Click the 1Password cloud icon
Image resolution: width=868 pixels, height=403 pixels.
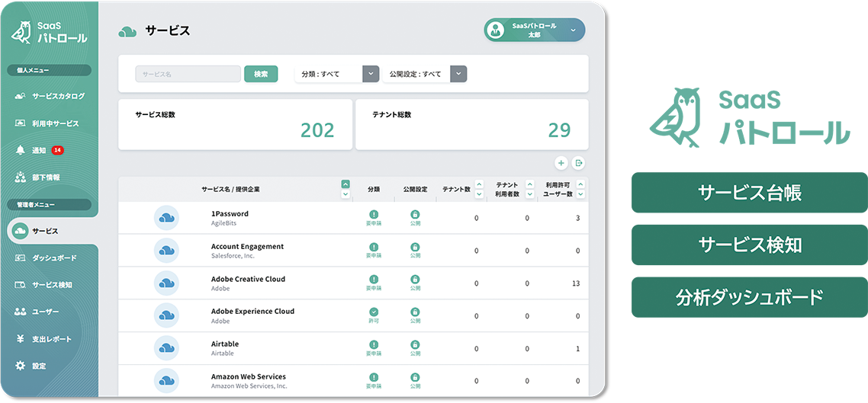click(166, 218)
